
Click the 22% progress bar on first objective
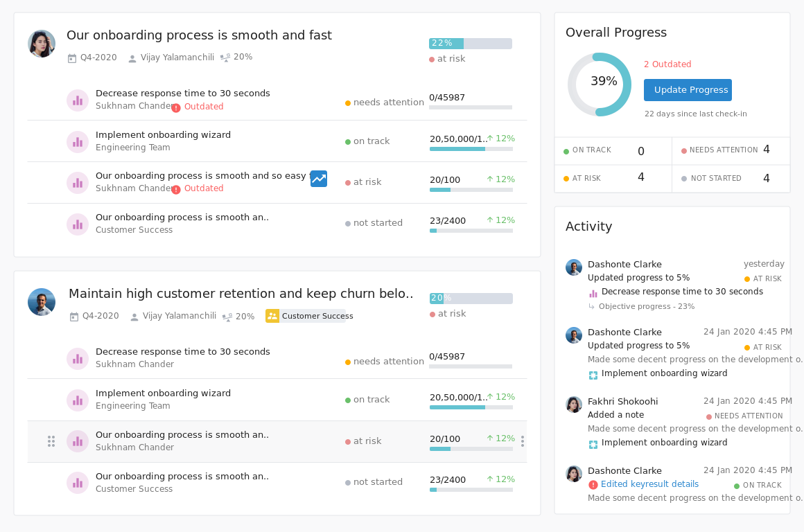(470, 44)
